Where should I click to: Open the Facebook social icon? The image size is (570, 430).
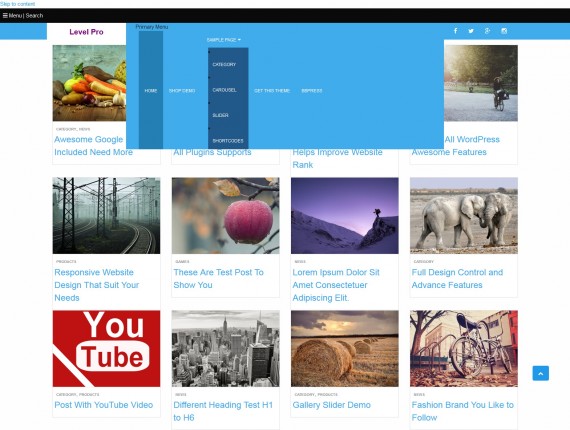[455, 31]
